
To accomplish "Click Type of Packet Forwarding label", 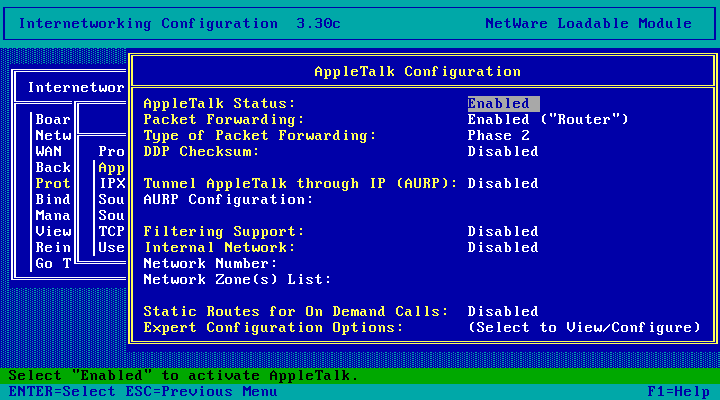I will pyautogui.click(x=260, y=136).
